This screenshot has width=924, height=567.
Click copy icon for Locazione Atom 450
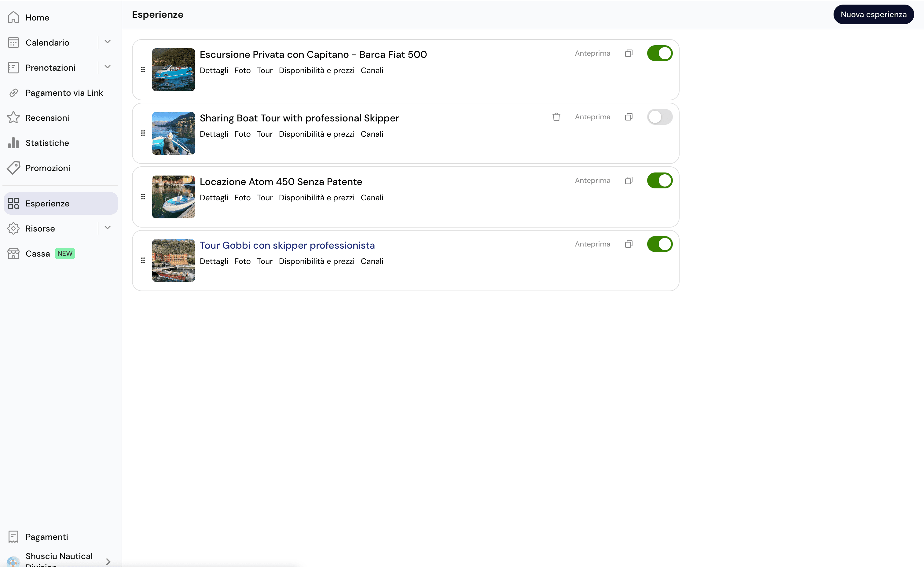point(629,180)
